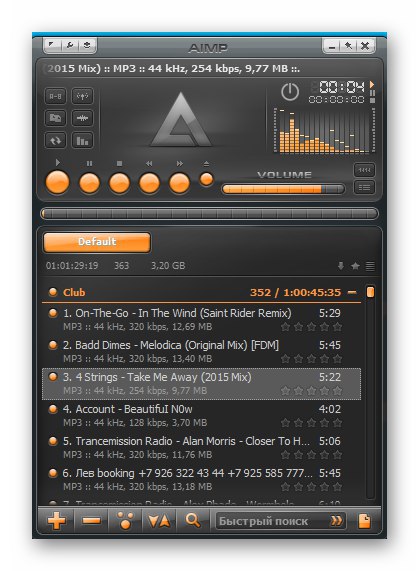Screen dimensions: 419x571
Task: Select track 5 Trancemission Radio - Alan Morris
Action: coord(201,448)
